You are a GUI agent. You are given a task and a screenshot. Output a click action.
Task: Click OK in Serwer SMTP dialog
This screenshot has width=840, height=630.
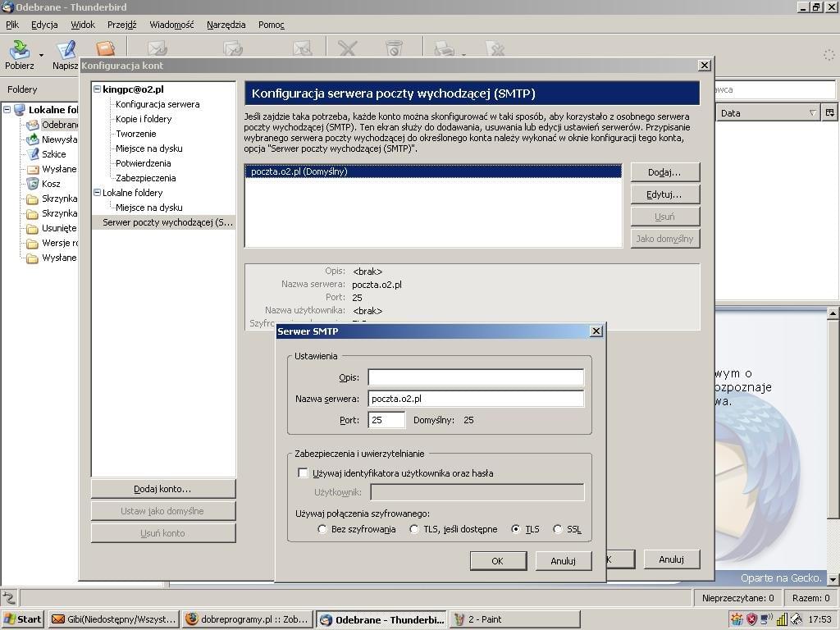(x=497, y=561)
